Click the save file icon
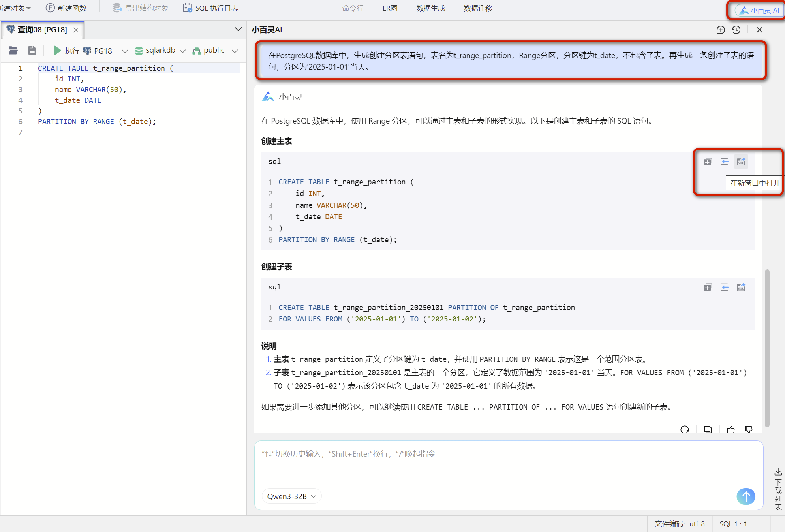Screen dimensions: 785x532 pyautogui.click(x=32, y=50)
